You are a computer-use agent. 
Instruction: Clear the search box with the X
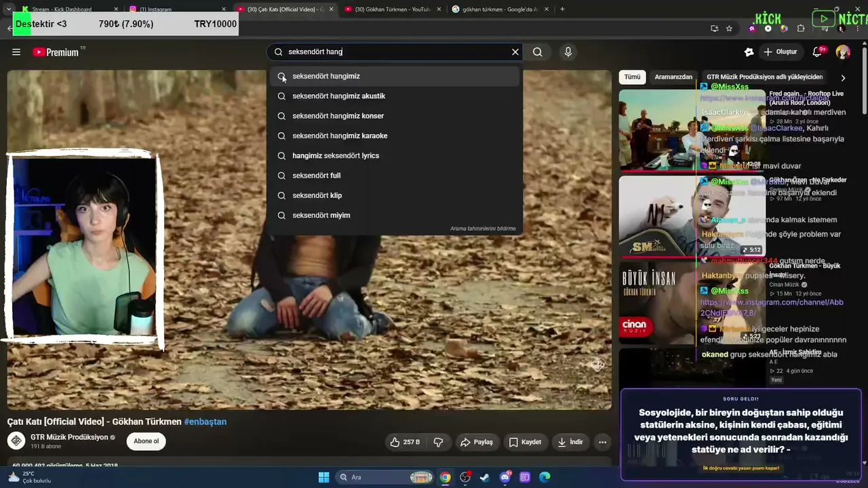tap(515, 52)
